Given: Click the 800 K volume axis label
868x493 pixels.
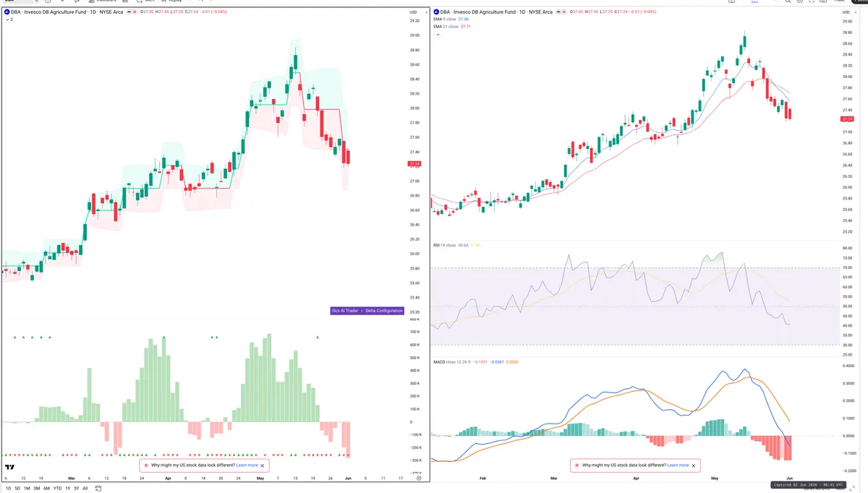Looking at the screenshot, I should tap(414, 319).
